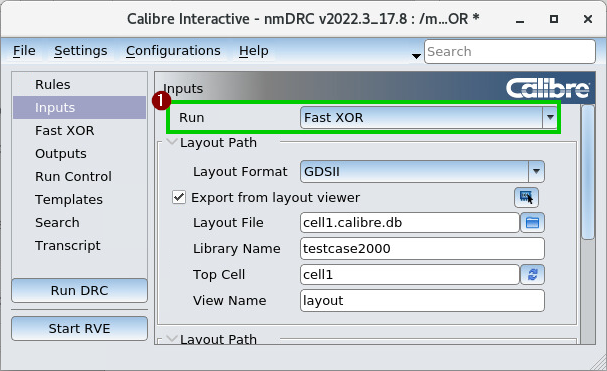Image resolution: width=607 pixels, height=371 pixels.
Task: Open the Help menu
Action: click(254, 51)
